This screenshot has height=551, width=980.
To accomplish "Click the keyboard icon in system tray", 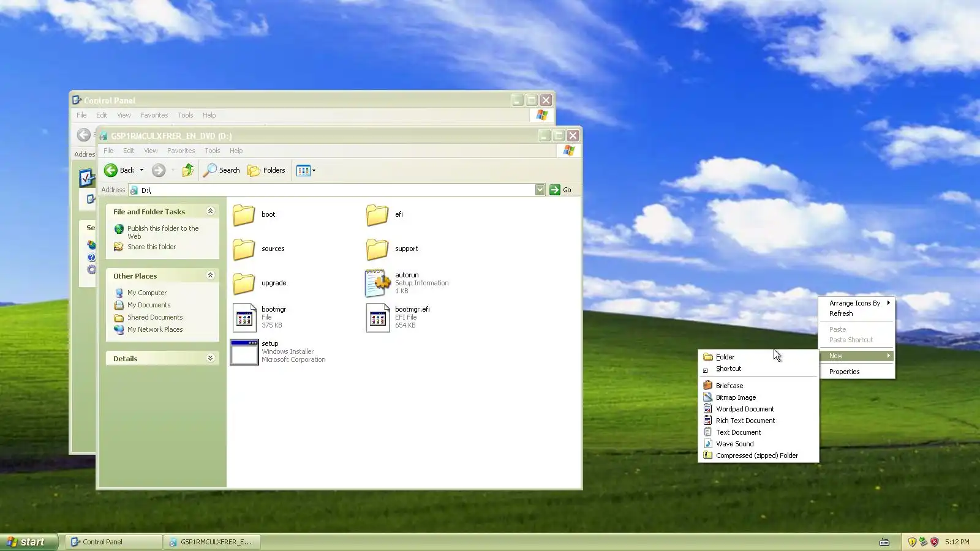I will pyautogui.click(x=884, y=542).
